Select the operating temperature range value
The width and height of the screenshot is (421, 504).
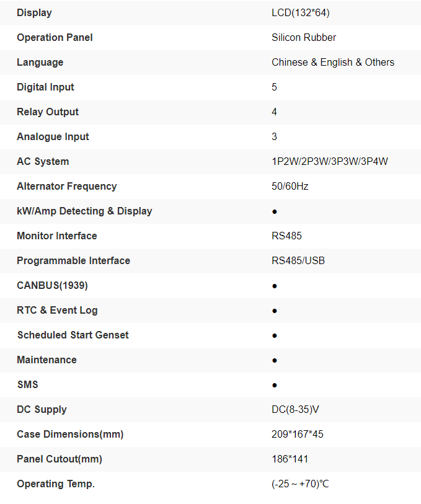(x=300, y=484)
